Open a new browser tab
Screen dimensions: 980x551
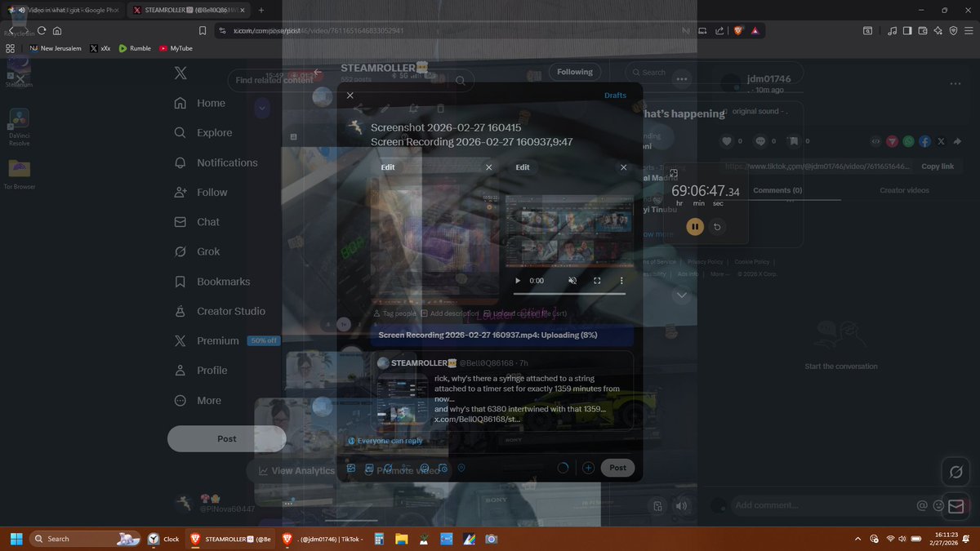(x=261, y=10)
